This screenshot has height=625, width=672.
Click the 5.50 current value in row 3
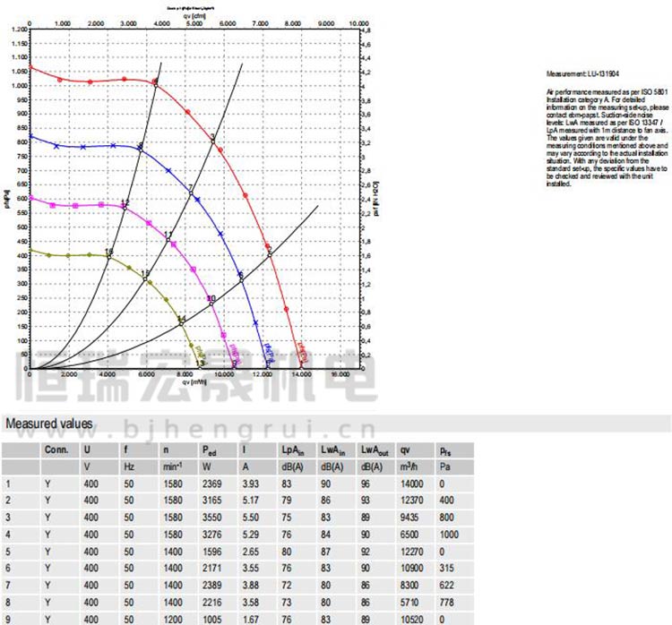click(x=250, y=517)
